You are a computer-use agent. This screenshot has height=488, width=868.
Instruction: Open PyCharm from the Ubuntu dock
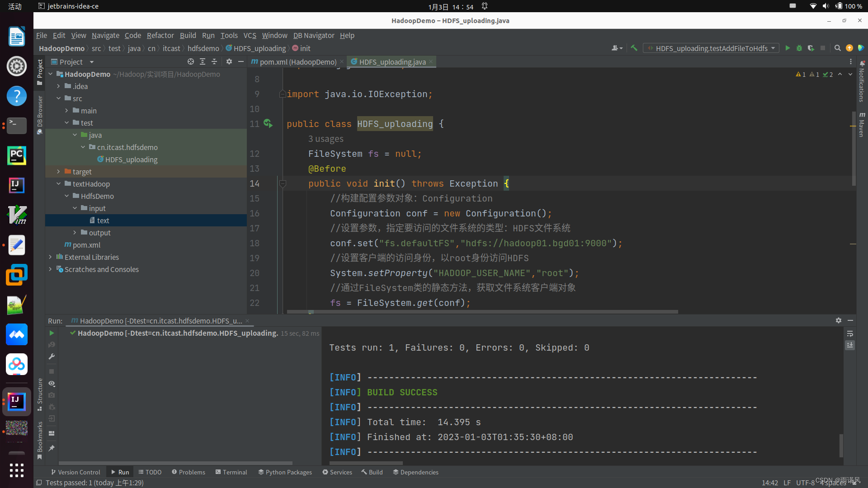pyautogui.click(x=17, y=156)
